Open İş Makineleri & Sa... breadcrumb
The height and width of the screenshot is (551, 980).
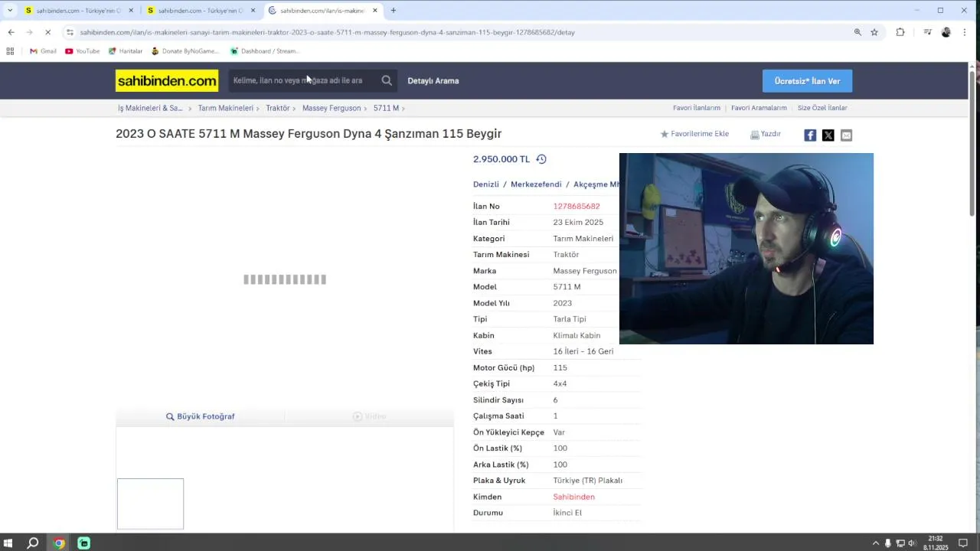pyautogui.click(x=150, y=108)
